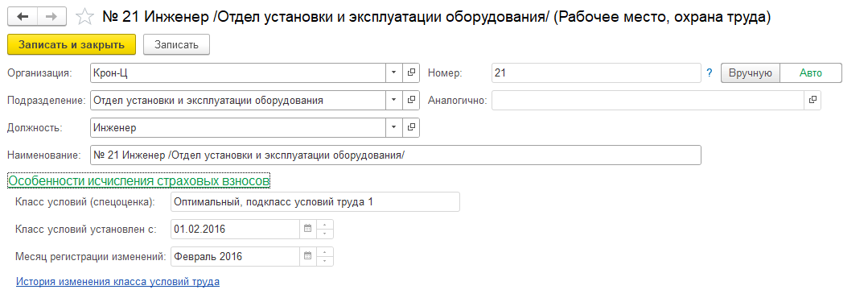
Task: Click the Записать button
Action: (177, 45)
